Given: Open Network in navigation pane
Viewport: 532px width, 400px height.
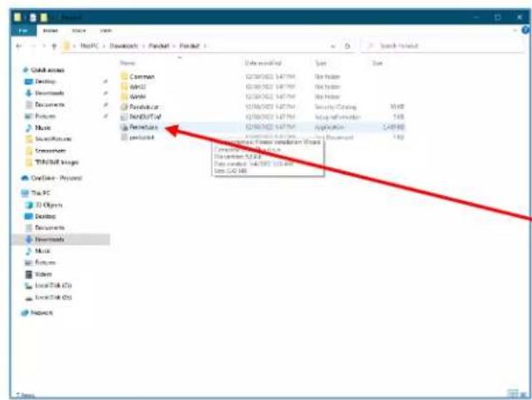Looking at the screenshot, I should (37, 313).
